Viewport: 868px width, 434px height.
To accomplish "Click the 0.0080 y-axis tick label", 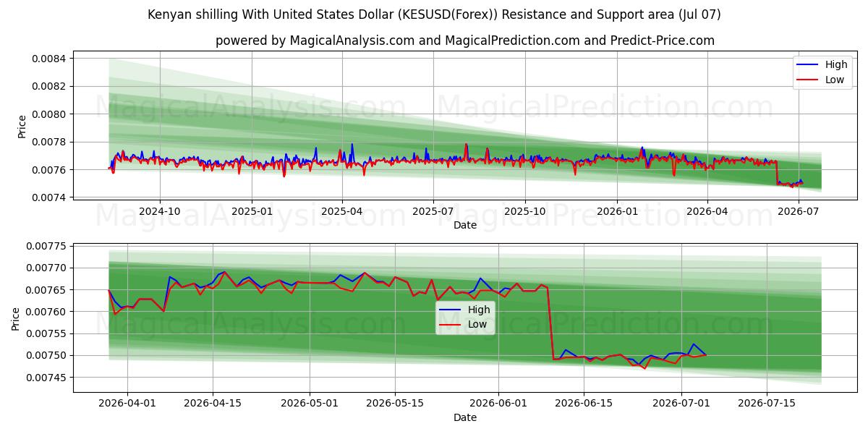I will (50, 114).
